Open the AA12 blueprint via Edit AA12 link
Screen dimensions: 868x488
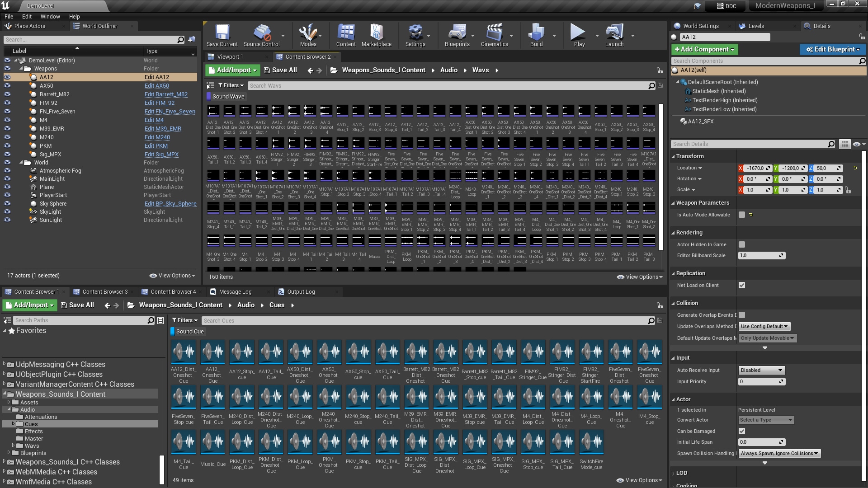(157, 77)
